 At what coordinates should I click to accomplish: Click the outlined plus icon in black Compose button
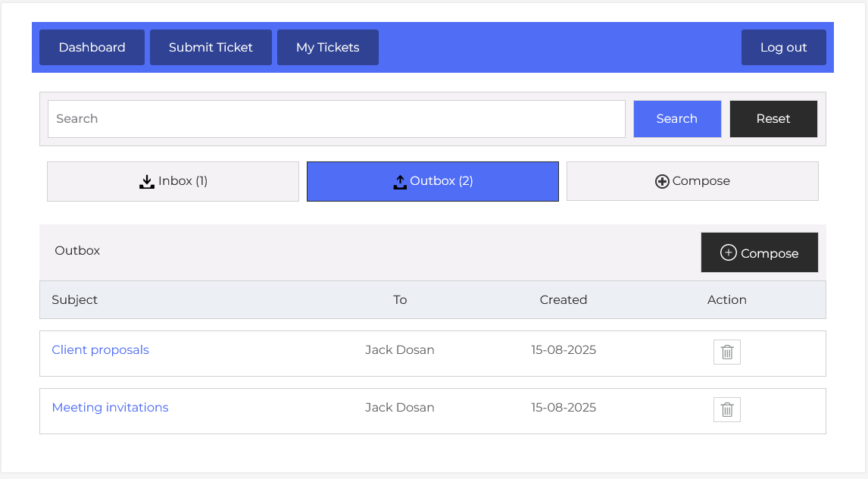click(x=728, y=253)
